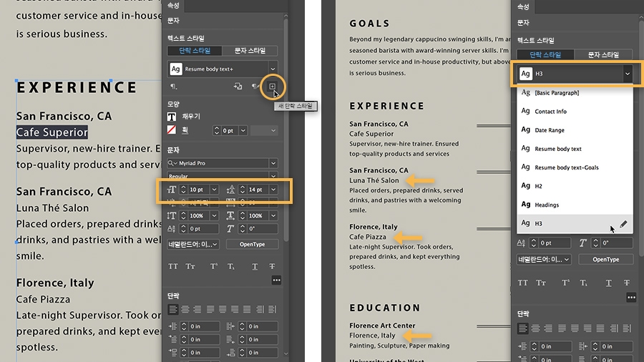Toggle Underline in right panel
Screen dimensions: 644x362
pos(609,283)
